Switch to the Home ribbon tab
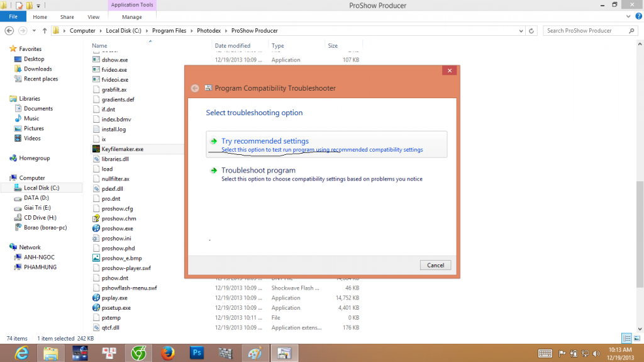The height and width of the screenshot is (362, 644). pos(40,17)
